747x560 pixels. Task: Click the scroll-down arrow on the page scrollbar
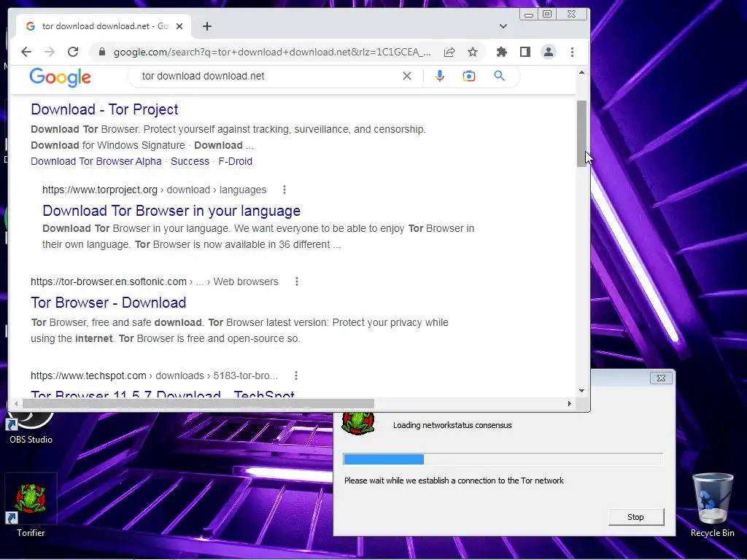(581, 391)
